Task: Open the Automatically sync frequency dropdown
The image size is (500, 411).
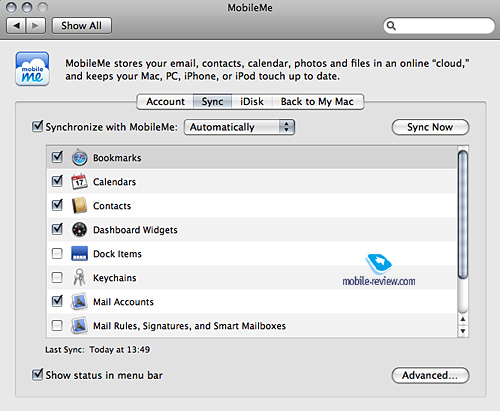Action: tap(239, 127)
